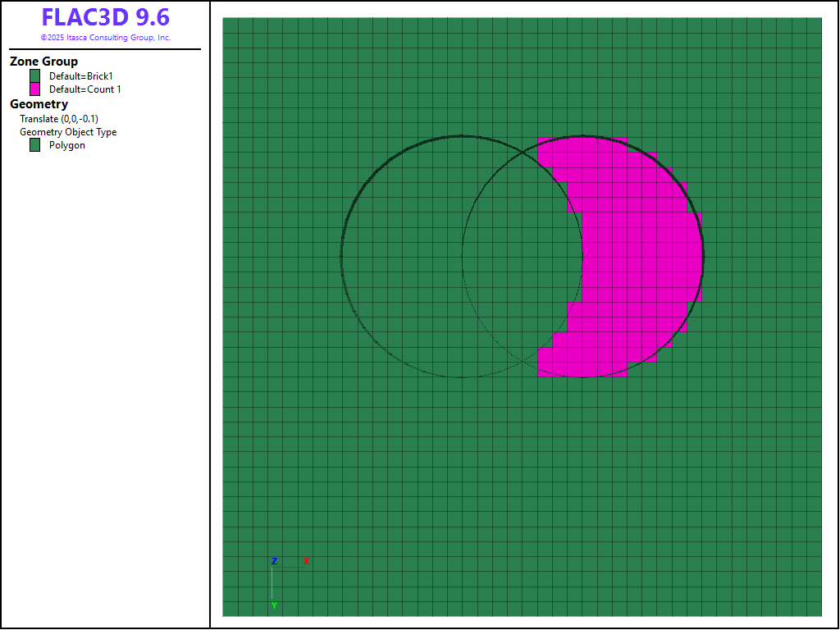Select the Polygon legend label
Screen dimensions: 840x630
tap(66, 145)
